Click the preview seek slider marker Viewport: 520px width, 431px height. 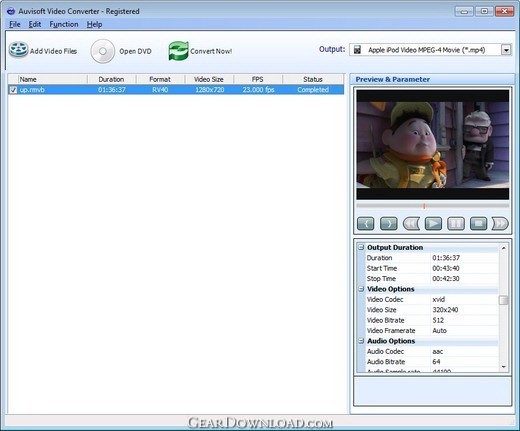coord(424,206)
